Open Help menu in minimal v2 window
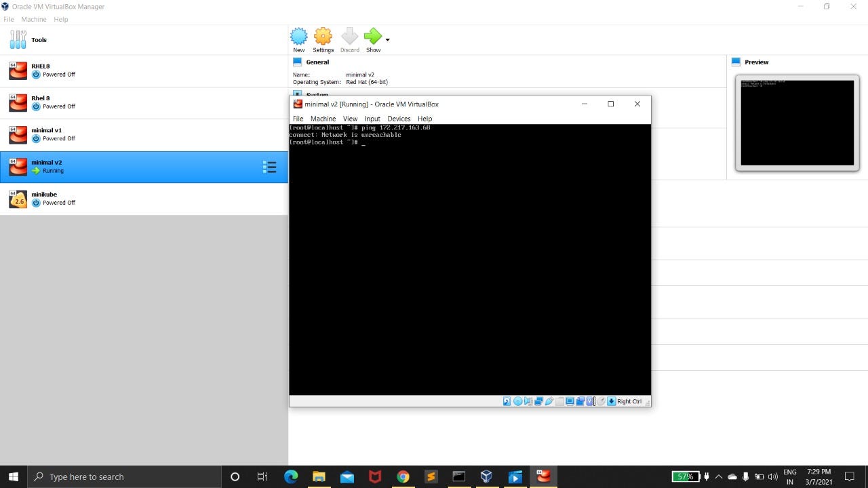 [425, 119]
